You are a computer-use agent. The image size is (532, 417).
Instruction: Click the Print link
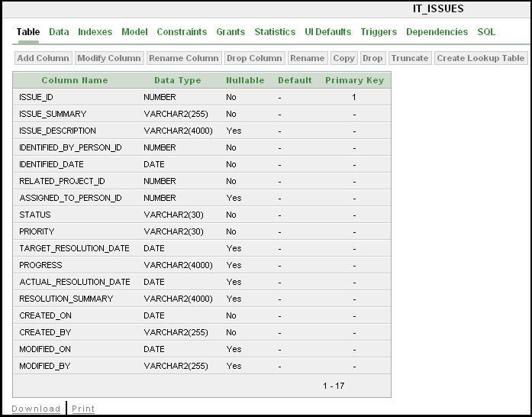83,409
